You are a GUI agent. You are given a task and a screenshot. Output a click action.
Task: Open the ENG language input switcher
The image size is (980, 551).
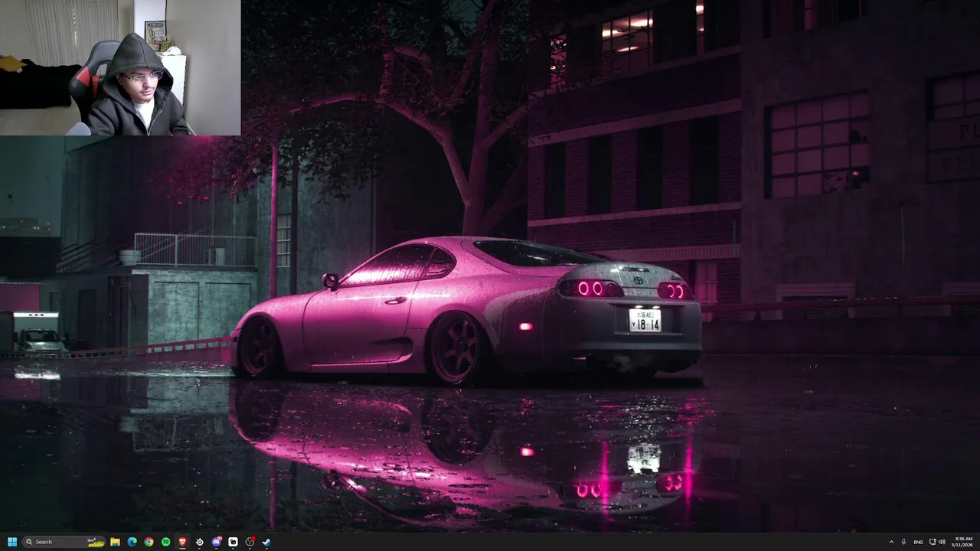[x=918, y=542]
